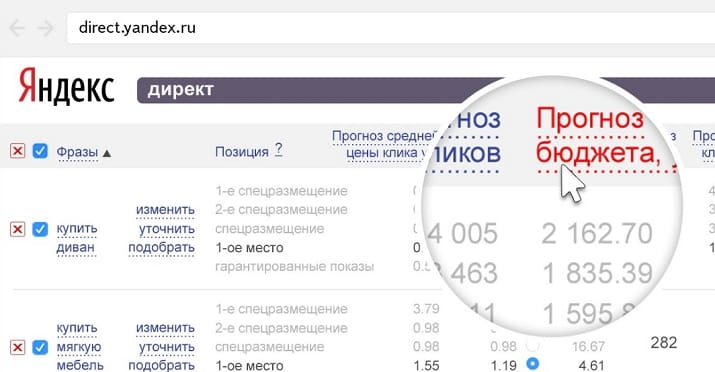
Task: Click 'подобрать' link for купить диван
Action: click(x=161, y=248)
